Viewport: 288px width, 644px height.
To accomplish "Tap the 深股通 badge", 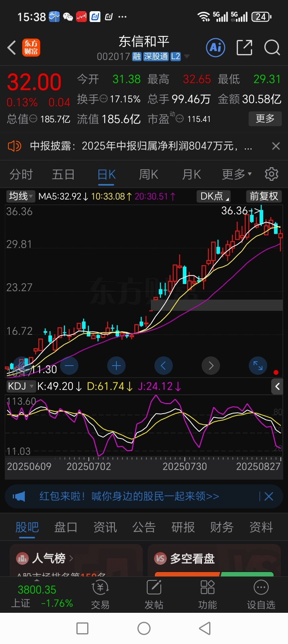I will [x=156, y=56].
